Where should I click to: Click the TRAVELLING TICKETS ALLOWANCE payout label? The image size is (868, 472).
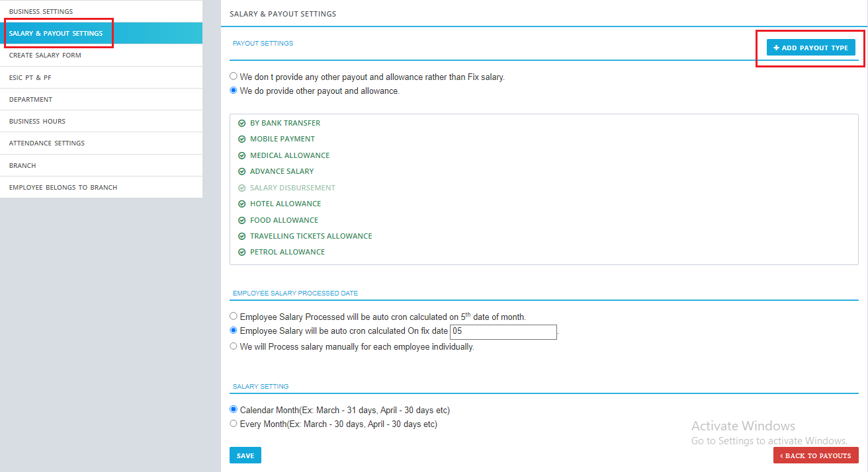coord(311,237)
